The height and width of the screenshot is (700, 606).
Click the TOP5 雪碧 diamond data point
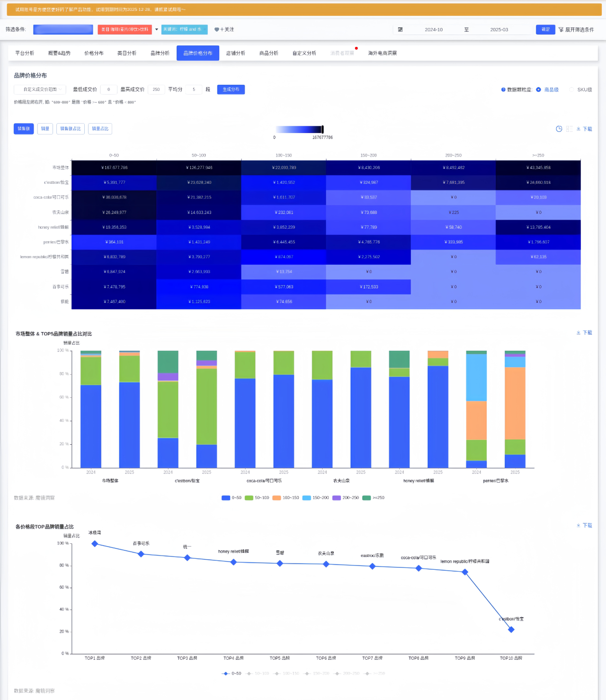click(x=280, y=564)
